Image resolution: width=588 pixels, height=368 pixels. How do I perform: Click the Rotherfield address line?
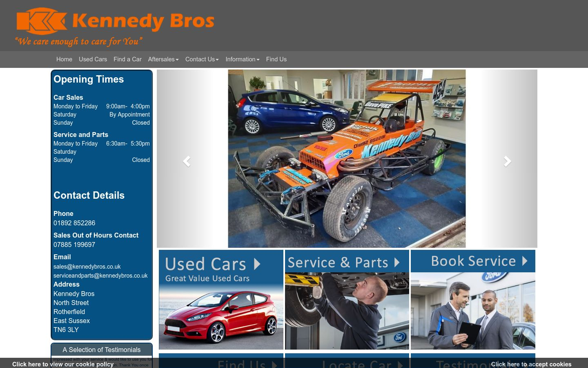[x=69, y=312]
